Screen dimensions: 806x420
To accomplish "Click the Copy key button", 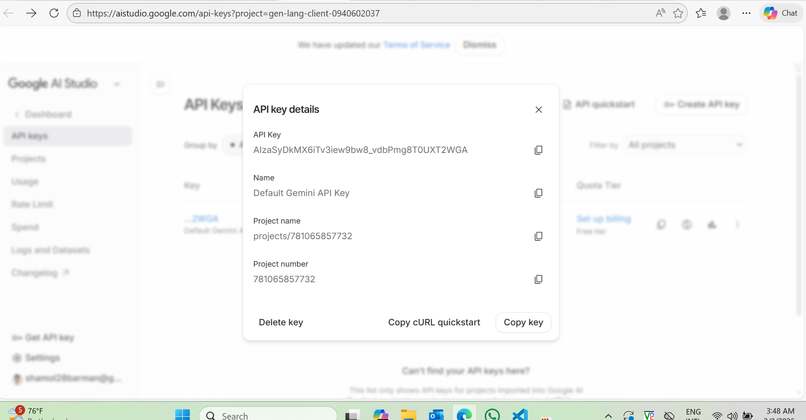I will click(x=523, y=322).
